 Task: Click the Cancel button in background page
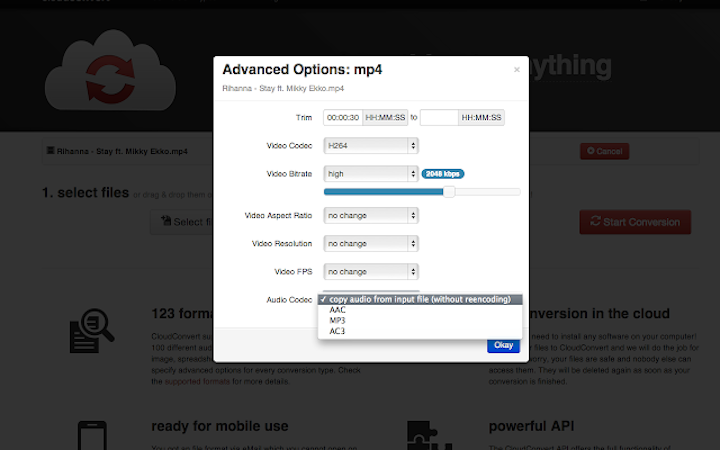point(604,151)
